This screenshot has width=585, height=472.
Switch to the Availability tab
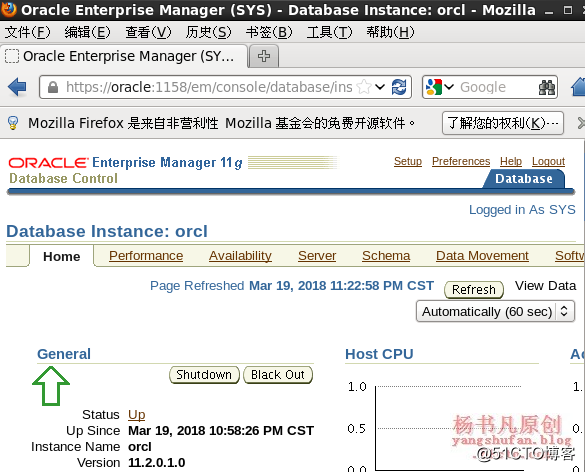[240, 256]
